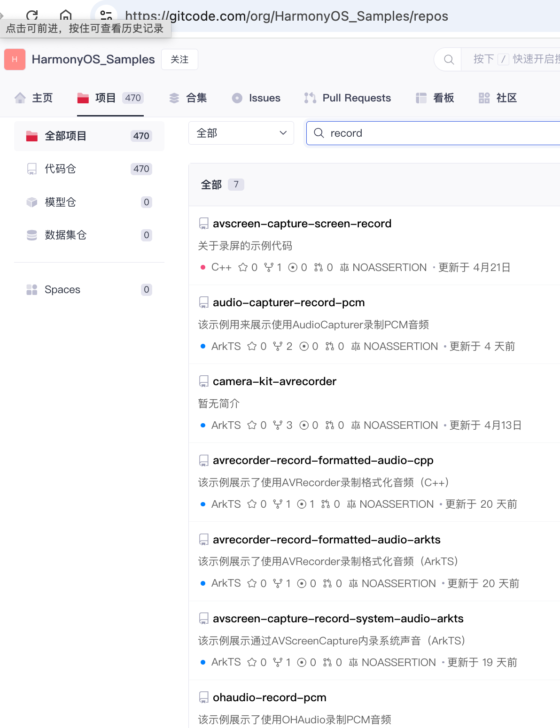Click fork icon on avscreen-capture-screen-record
The height and width of the screenshot is (728, 560).
click(x=269, y=267)
